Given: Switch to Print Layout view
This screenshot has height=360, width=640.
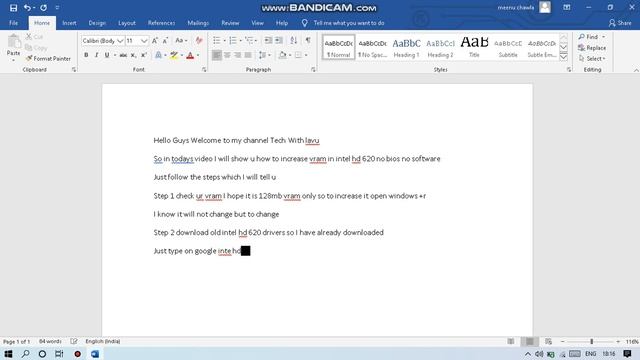Looking at the screenshot, I should coord(529,341).
